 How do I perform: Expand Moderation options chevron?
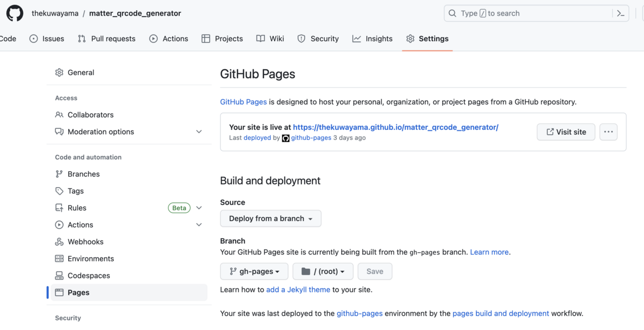pos(199,131)
